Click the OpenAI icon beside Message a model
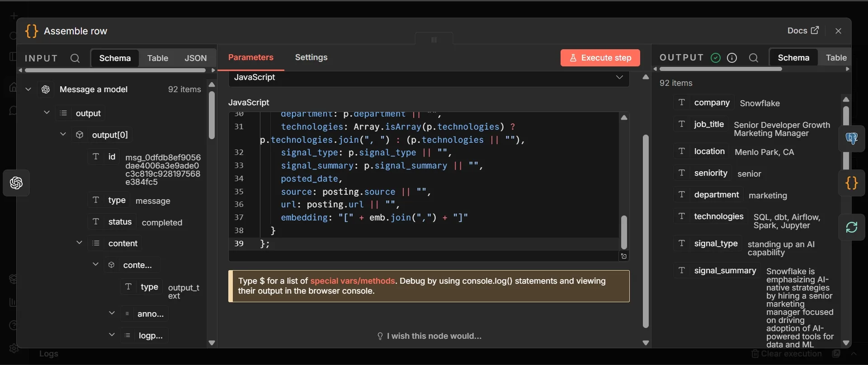868x365 pixels. [x=46, y=89]
